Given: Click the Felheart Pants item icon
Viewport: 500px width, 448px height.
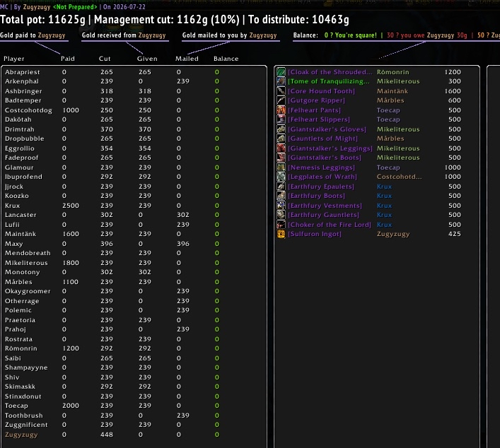Looking at the screenshot, I should pyautogui.click(x=281, y=110).
